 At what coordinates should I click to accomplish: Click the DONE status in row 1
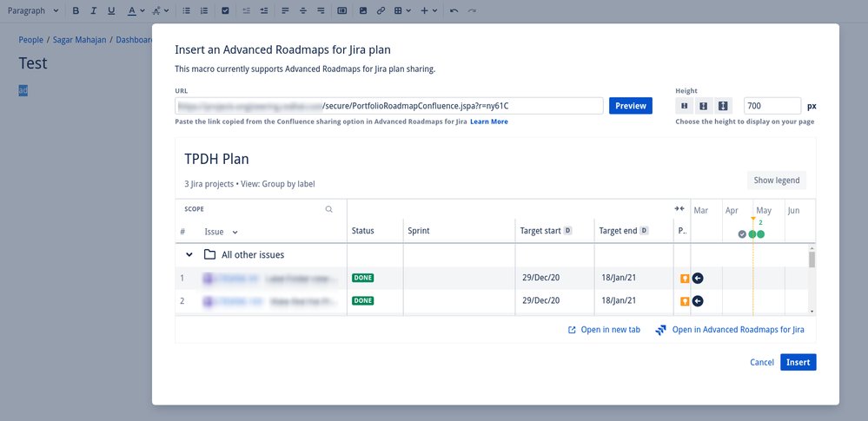(x=363, y=278)
